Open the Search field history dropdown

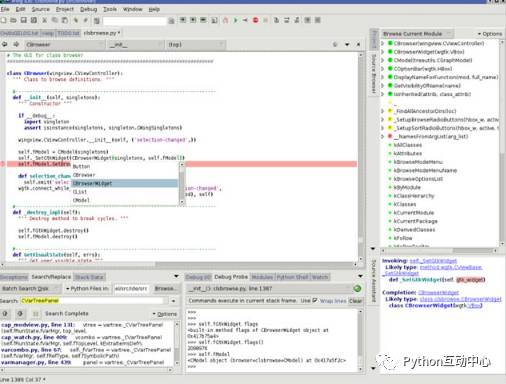pyautogui.click(x=173, y=301)
